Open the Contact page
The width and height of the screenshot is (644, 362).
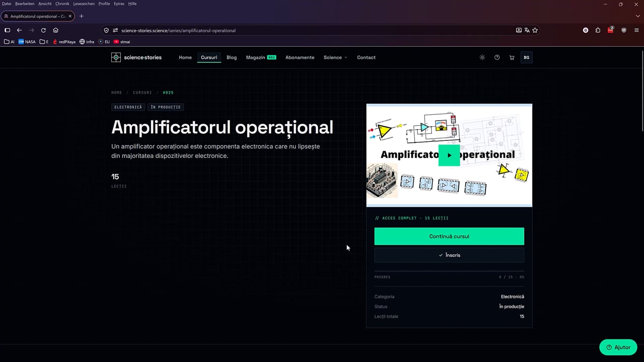coord(366,57)
